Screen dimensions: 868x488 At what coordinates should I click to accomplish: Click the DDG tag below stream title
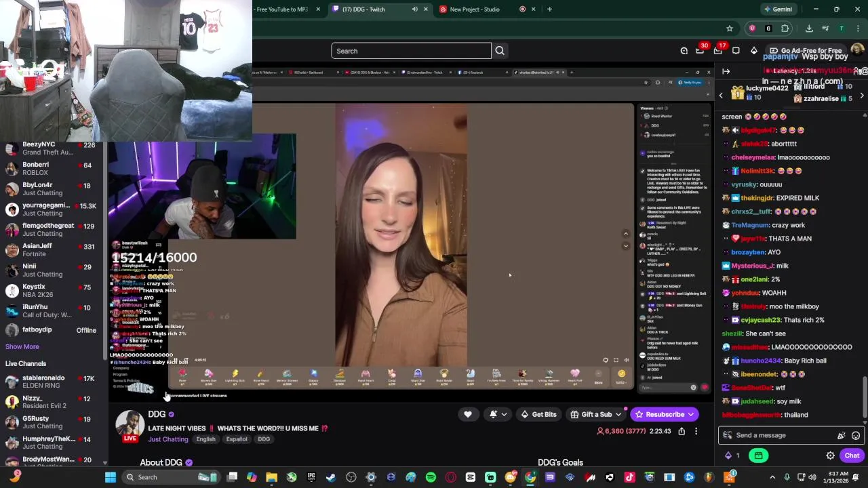click(264, 439)
